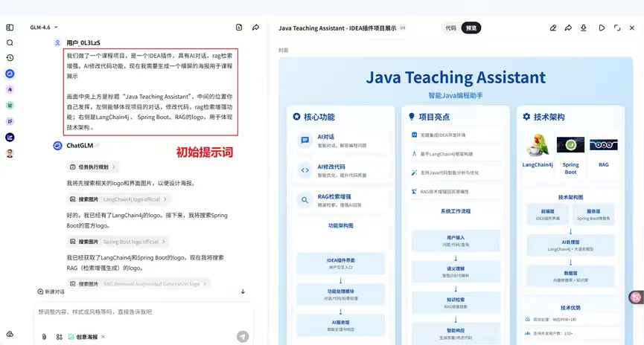
Task: Click the LangChain4j parrot logo
Action: [538, 146]
